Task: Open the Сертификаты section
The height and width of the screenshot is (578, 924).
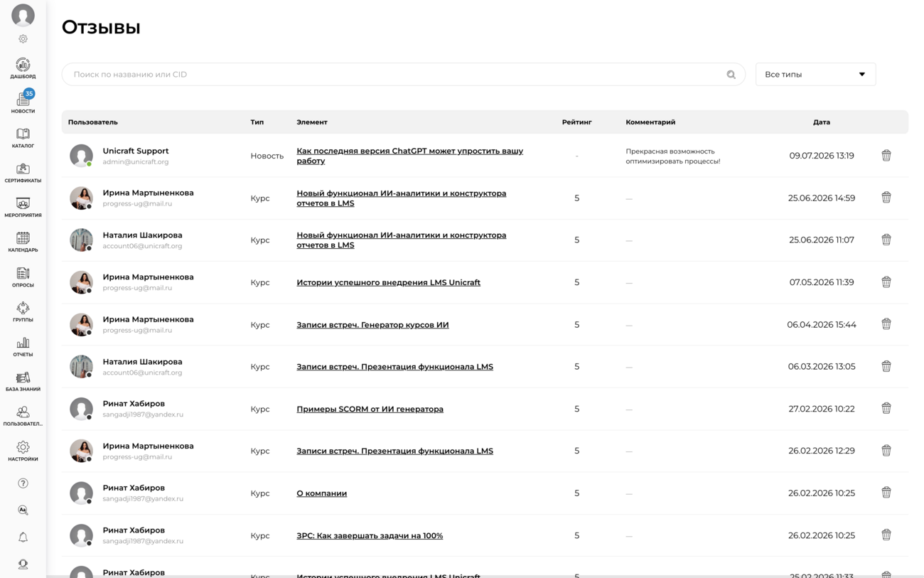Action: tap(23, 173)
